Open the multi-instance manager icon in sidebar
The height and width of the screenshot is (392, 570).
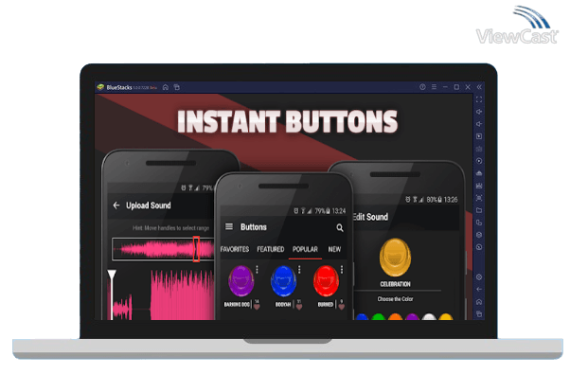[x=479, y=223]
